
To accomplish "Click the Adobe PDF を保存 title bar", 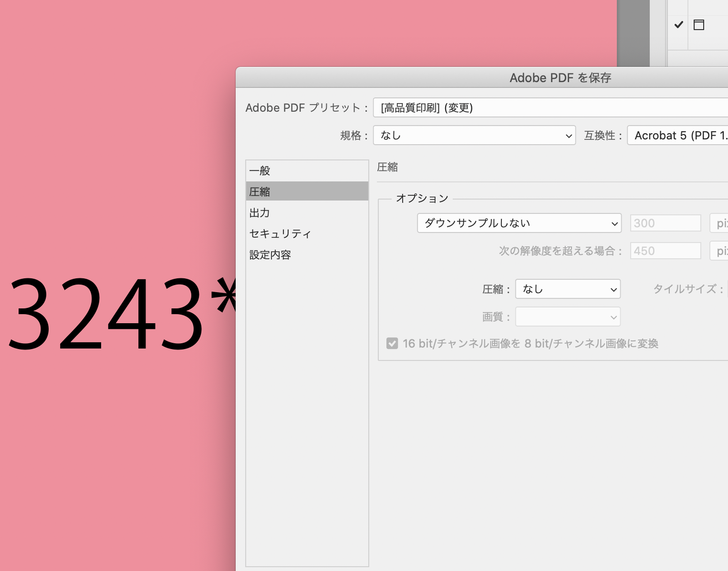I will pyautogui.click(x=482, y=77).
